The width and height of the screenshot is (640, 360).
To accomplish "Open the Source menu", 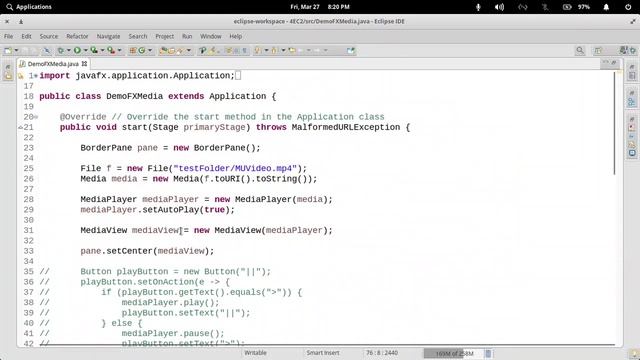I will [49, 36].
